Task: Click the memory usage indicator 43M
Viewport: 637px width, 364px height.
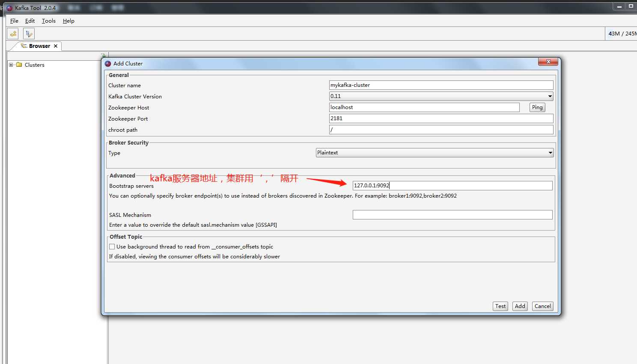Action: pyautogui.click(x=622, y=34)
